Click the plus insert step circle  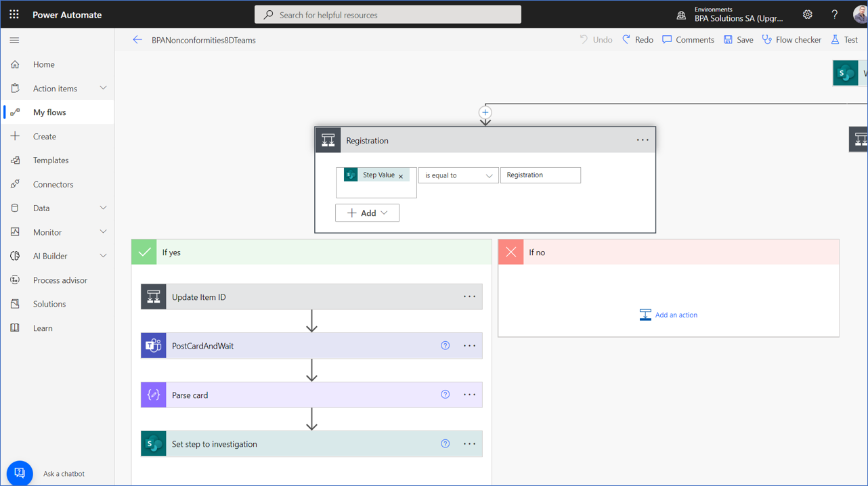coord(485,112)
